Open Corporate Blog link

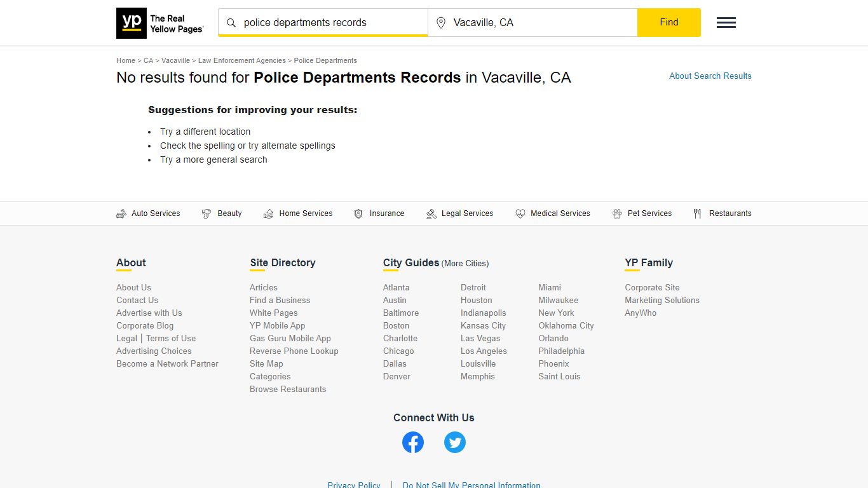click(145, 325)
